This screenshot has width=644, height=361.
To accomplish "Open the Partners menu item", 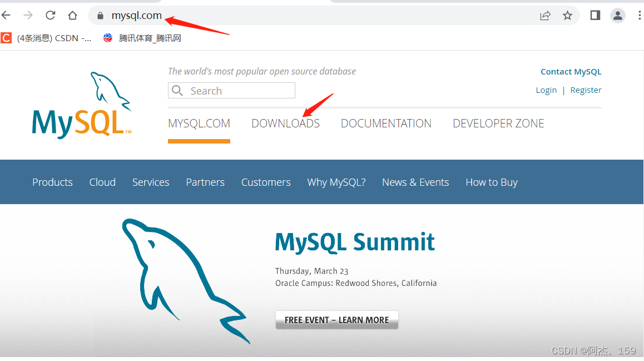I will tap(205, 182).
